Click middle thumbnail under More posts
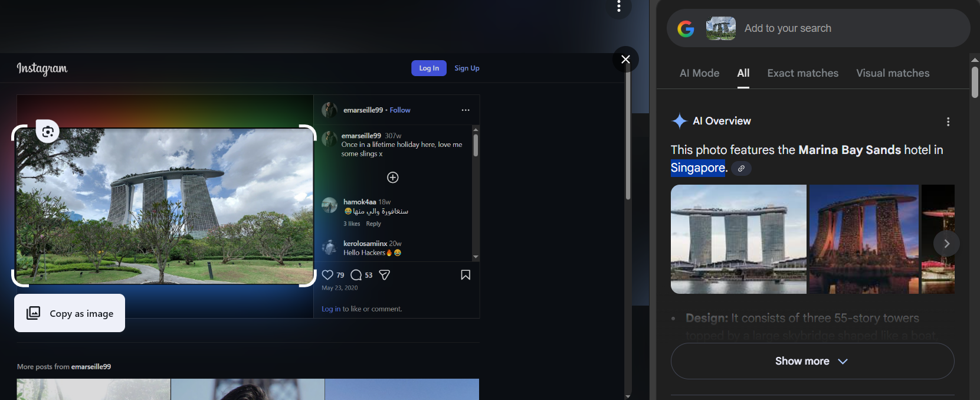980x400 pixels. coord(248,389)
